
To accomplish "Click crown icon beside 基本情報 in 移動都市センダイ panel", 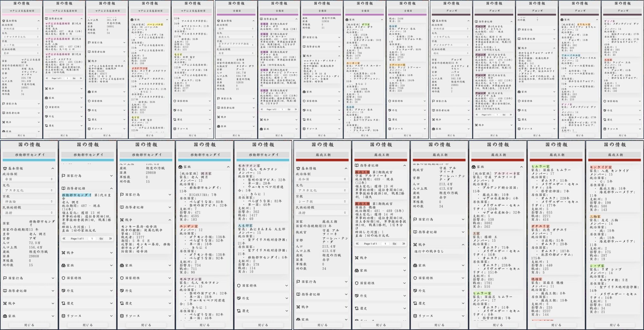I will (x=5, y=168).
